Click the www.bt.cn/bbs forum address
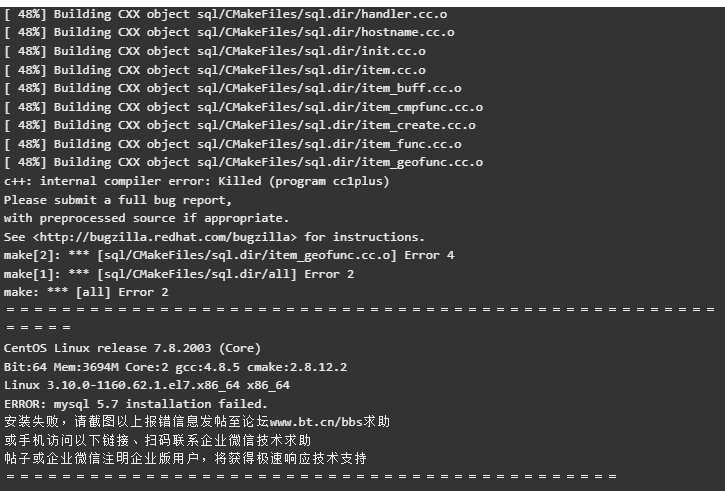This screenshot has width=725, height=491. click(316, 422)
